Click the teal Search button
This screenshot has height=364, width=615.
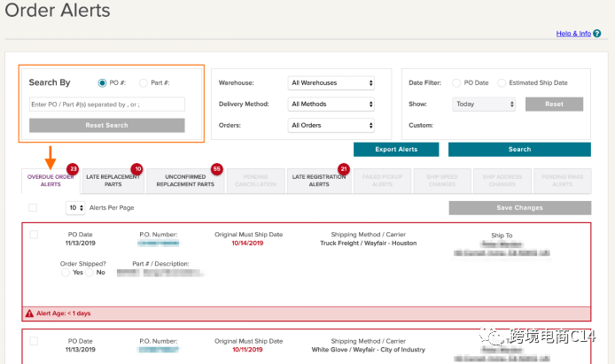coord(519,149)
